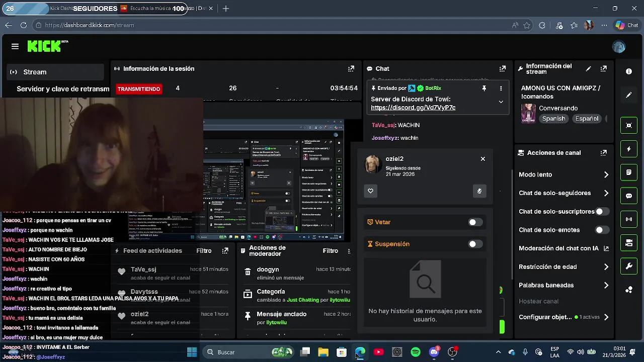The width and height of the screenshot is (644, 362).
Task: Pop out Información de la sesión panel
Action: (351, 69)
